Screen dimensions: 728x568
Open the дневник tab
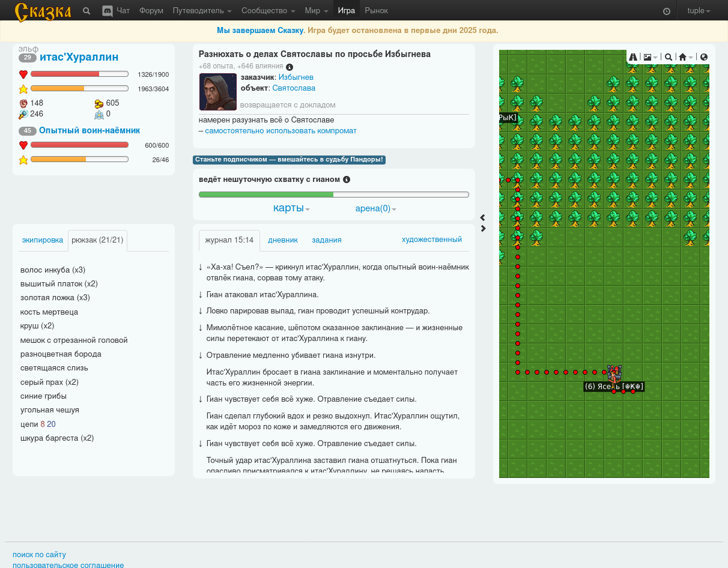[283, 240]
